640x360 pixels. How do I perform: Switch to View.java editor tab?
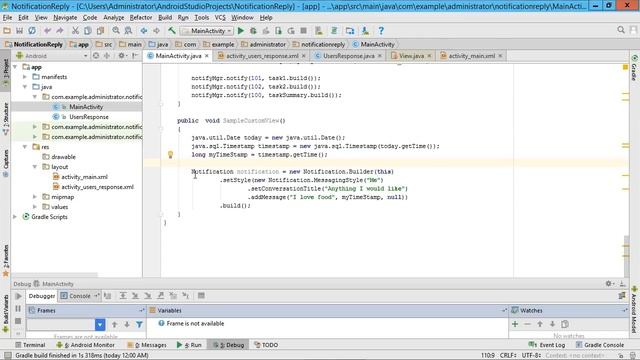411,56
